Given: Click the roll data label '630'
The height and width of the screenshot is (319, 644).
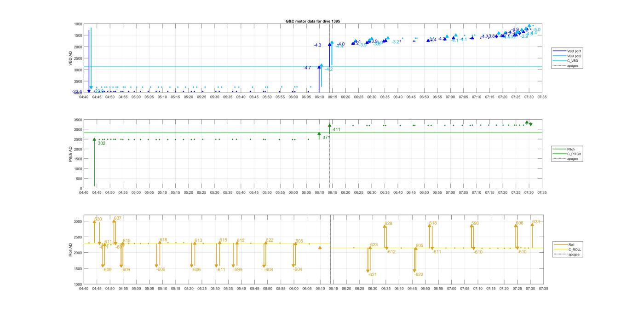Looking at the screenshot, I should pyautogui.click(x=98, y=220).
